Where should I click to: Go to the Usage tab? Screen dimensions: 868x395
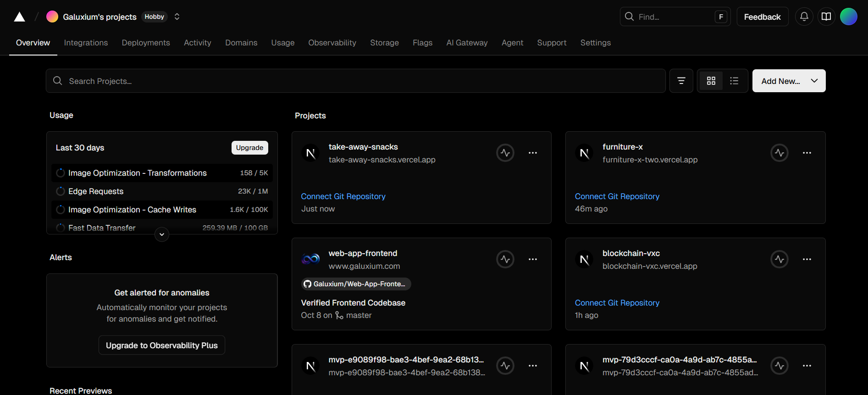[283, 43]
